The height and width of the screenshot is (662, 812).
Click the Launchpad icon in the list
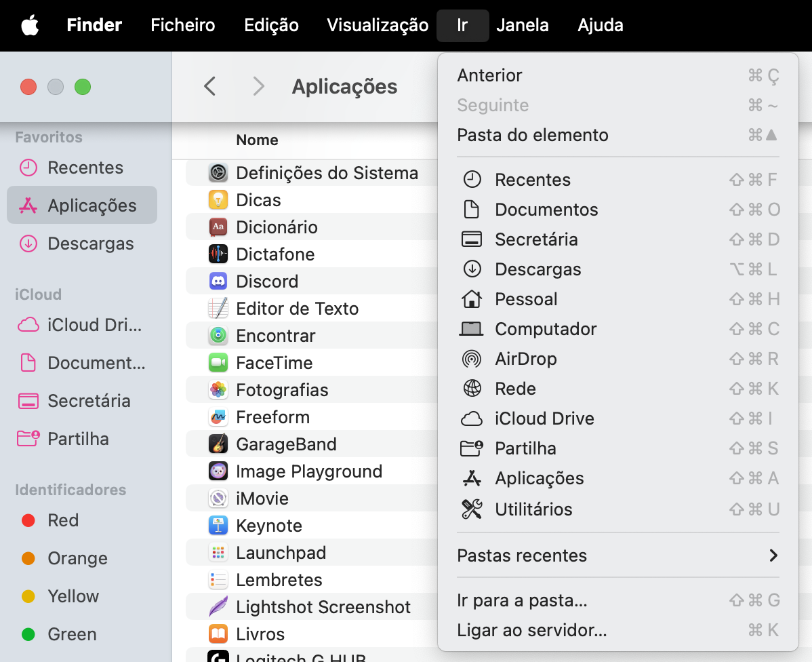217,552
